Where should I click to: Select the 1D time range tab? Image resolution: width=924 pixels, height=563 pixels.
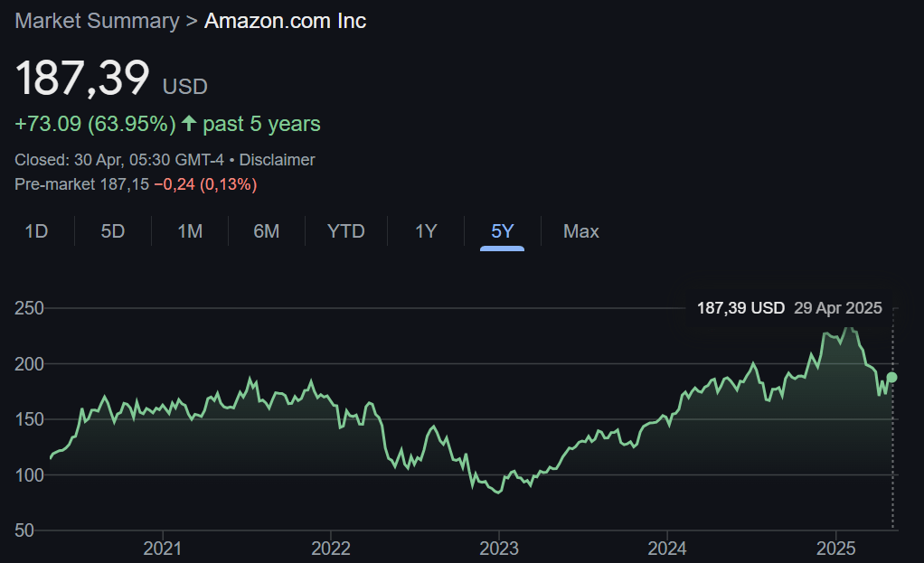pos(36,231)
